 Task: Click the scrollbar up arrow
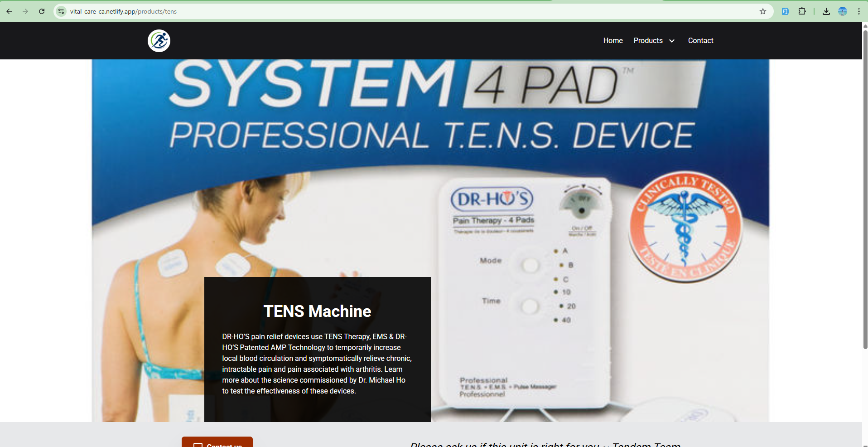(865, 26)
